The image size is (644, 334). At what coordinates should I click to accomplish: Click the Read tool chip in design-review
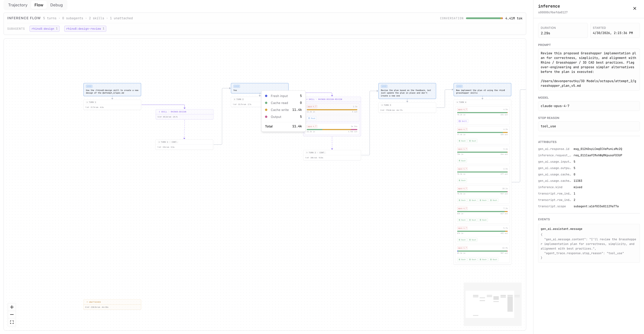tap(312, 118)
